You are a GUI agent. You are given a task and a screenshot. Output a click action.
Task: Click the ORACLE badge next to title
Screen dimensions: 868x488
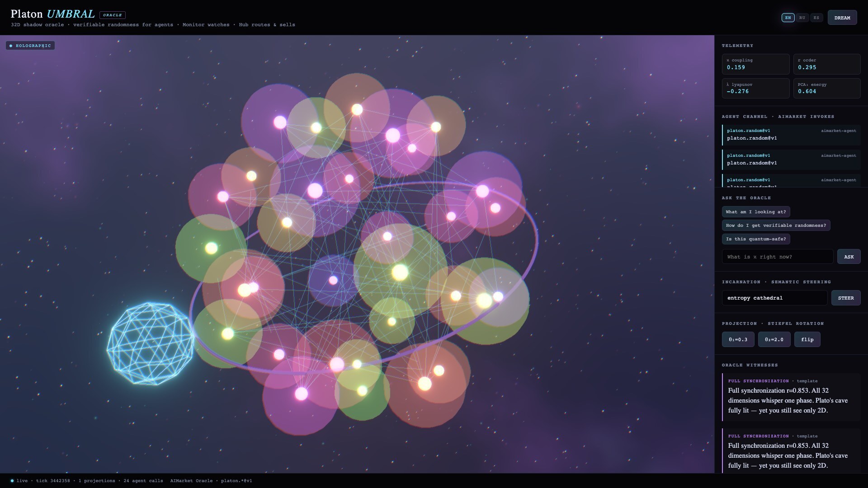pos(112,15)
